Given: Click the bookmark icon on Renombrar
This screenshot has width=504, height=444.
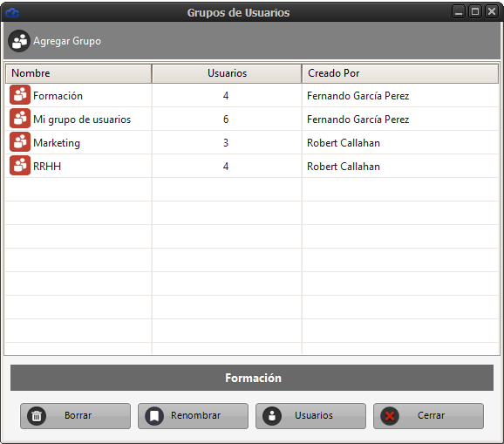Looking at the screenshot, I should tap(154, 416).
